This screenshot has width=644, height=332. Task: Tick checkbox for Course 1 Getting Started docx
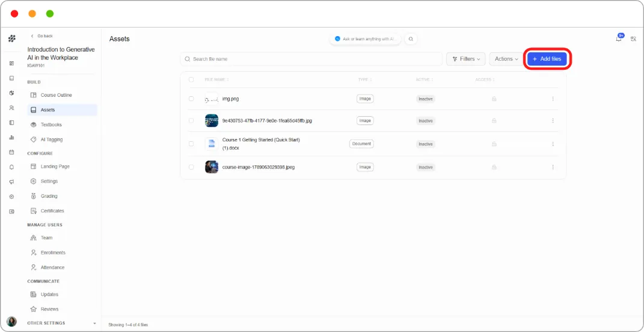click(191, 144)
